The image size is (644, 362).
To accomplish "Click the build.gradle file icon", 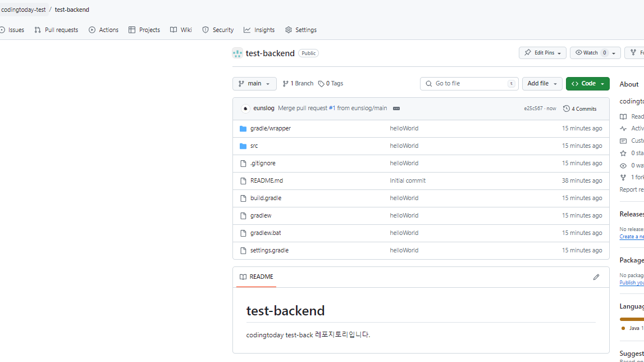I will pos(243,198).
